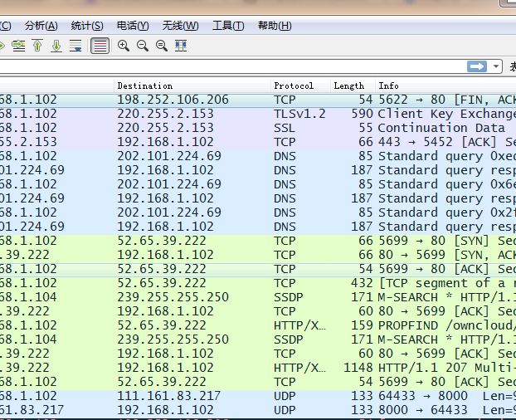Click the display filter input field

(x=232, y=66)
